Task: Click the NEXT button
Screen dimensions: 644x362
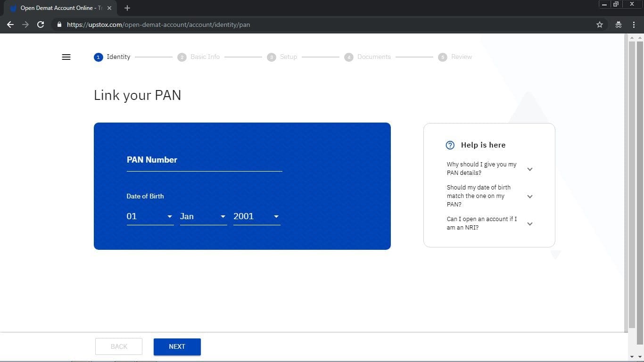Action: click(177, 347)
